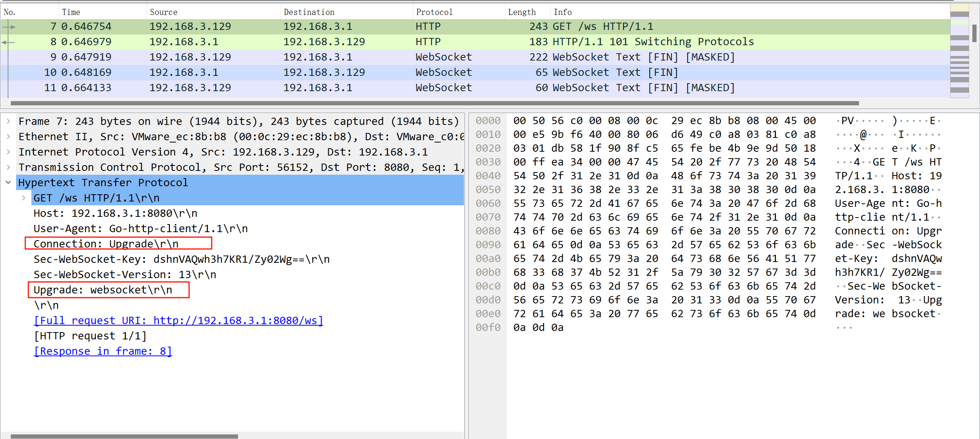980x439 pixels.
Task: Select the Sec-WebSocket-Key header field
Action: click(x=181, y=259)
